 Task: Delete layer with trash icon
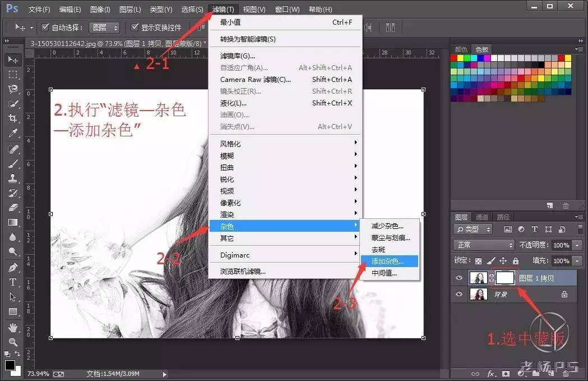566,374
